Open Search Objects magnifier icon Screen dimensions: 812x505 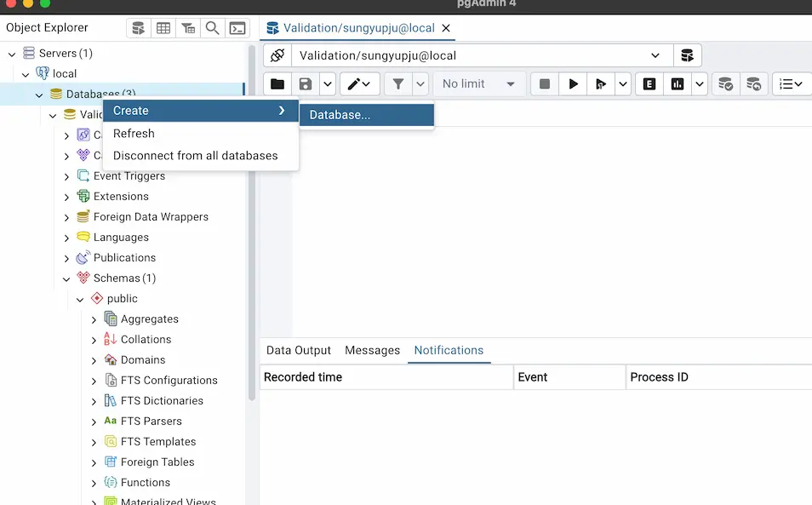click(212, 28)
